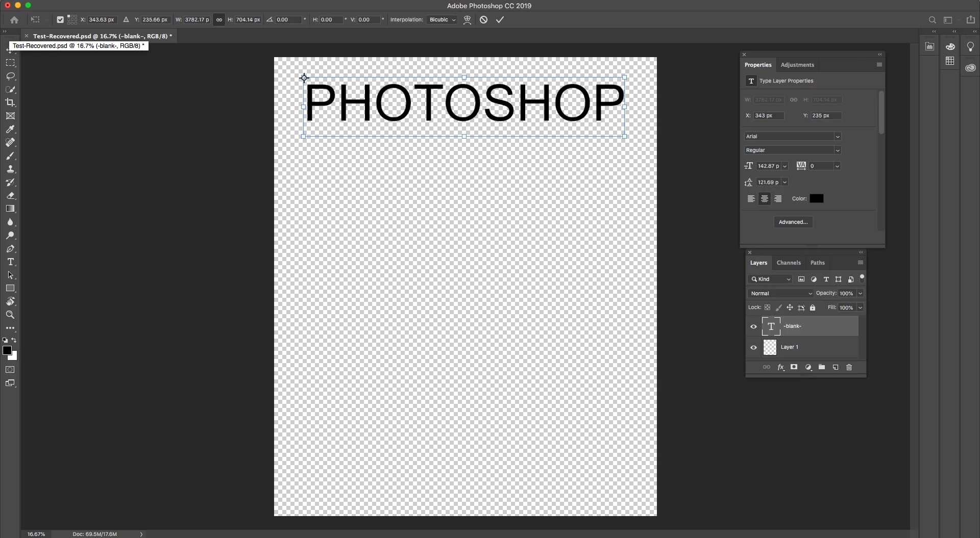This screenshot has height=538, width=980.
Task: Select the Pen tool
Action: coord(10,248)
